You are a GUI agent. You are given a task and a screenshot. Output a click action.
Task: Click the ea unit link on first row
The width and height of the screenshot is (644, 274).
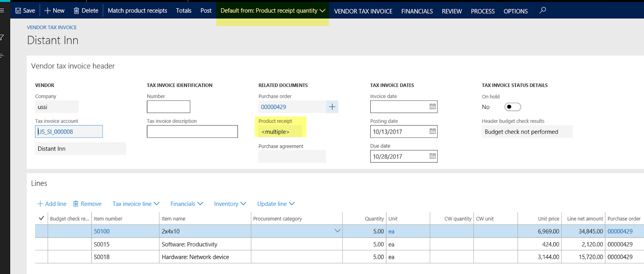(391, 231)
